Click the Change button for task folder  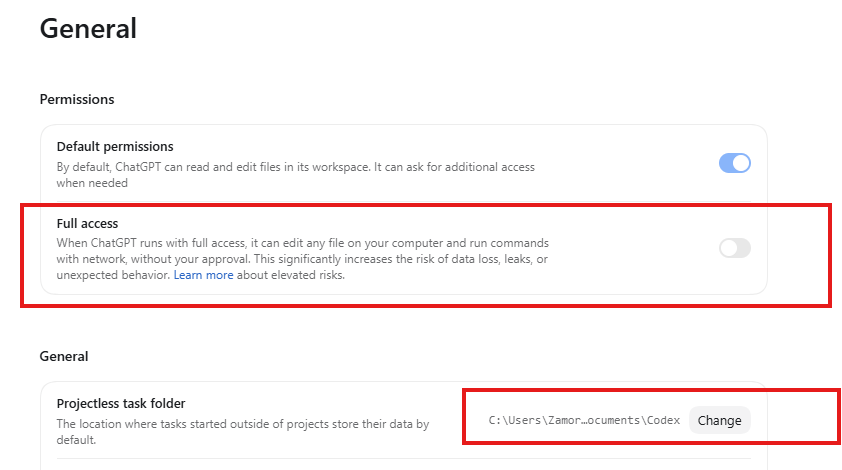coord(720,420)
